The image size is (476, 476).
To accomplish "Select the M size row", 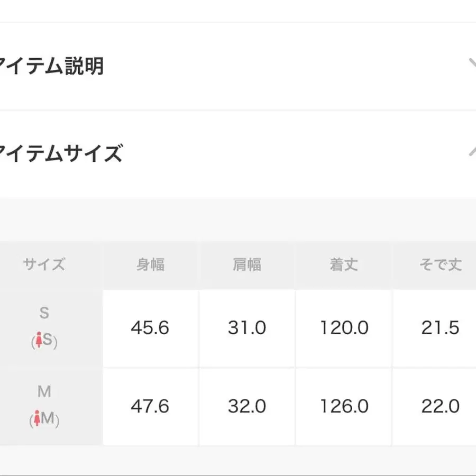I will (44, 407).
